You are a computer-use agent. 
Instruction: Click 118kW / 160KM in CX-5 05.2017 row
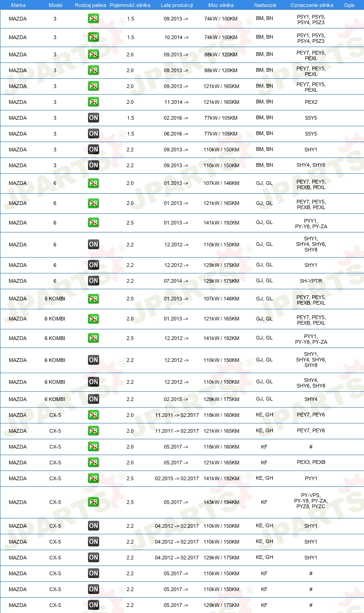point(222,447)
